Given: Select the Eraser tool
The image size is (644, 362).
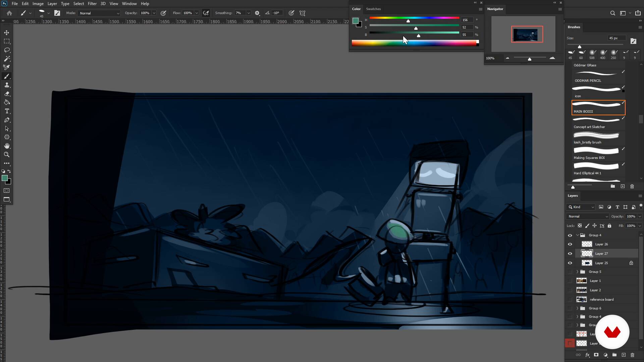Looking at the screenshot, I should [x=7, y=94].
